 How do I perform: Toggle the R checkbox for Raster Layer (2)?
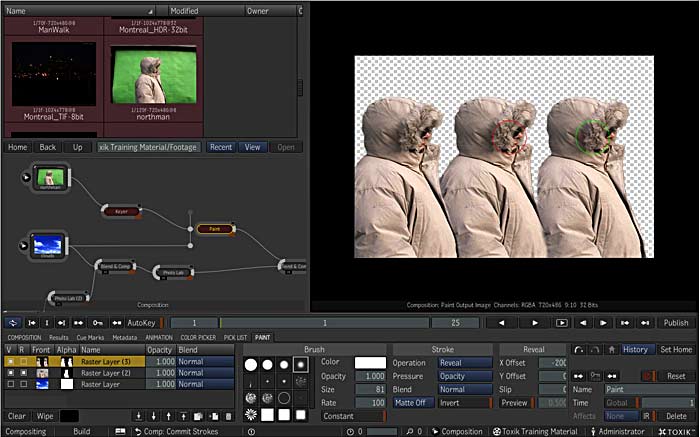point(25,372)
